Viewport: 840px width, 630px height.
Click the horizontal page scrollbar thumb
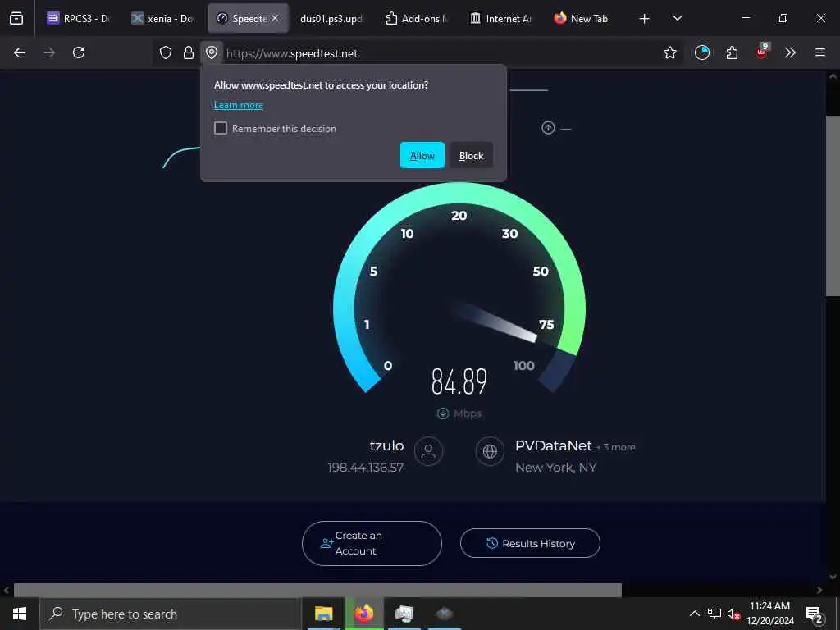(x=317, y=590)
